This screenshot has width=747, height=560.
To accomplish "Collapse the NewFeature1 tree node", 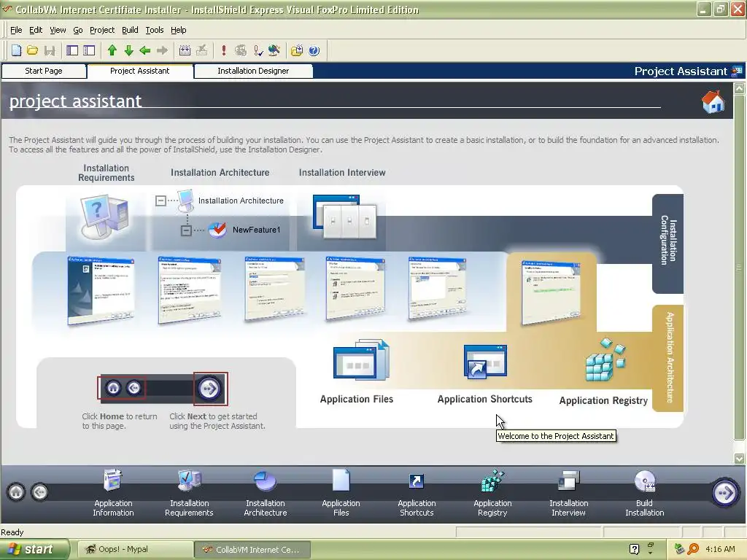I will click(x=186, y=230).
